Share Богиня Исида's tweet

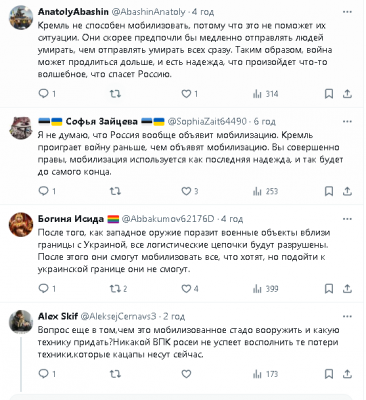click(x=347, y=289)
